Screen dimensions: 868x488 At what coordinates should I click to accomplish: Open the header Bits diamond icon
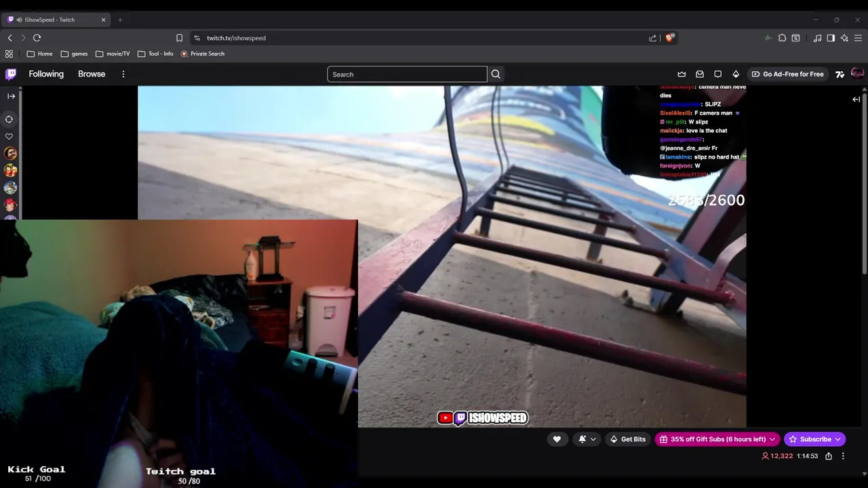coord(736,74)
